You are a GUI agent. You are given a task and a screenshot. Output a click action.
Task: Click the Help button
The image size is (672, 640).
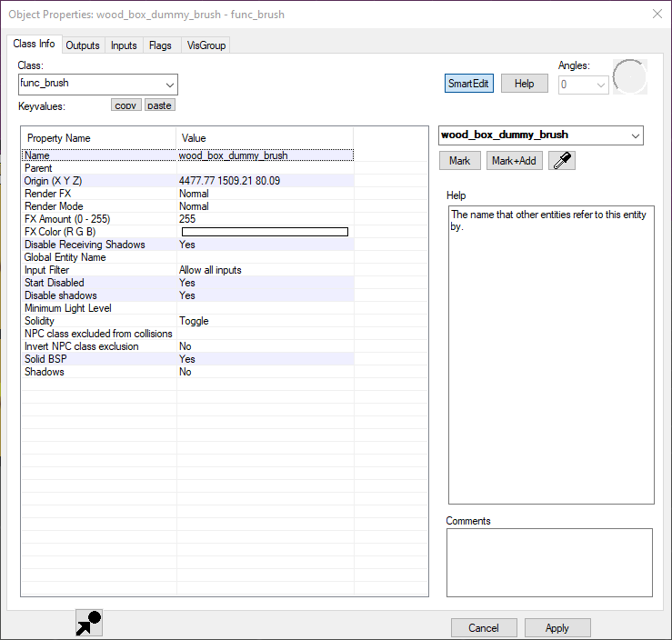[524, 83]
